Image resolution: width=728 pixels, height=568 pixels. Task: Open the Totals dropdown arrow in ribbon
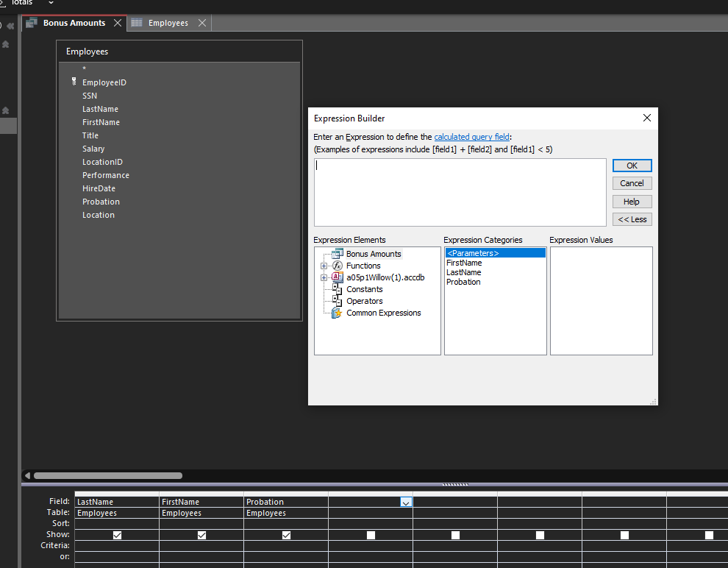click(x=51, y=3)
